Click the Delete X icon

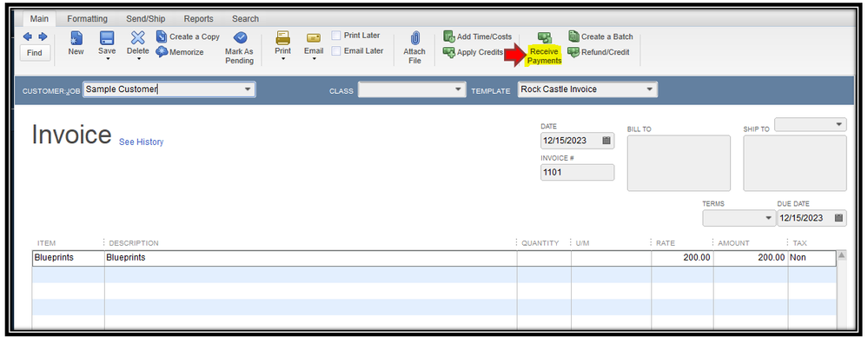click(x=137, y=37)
